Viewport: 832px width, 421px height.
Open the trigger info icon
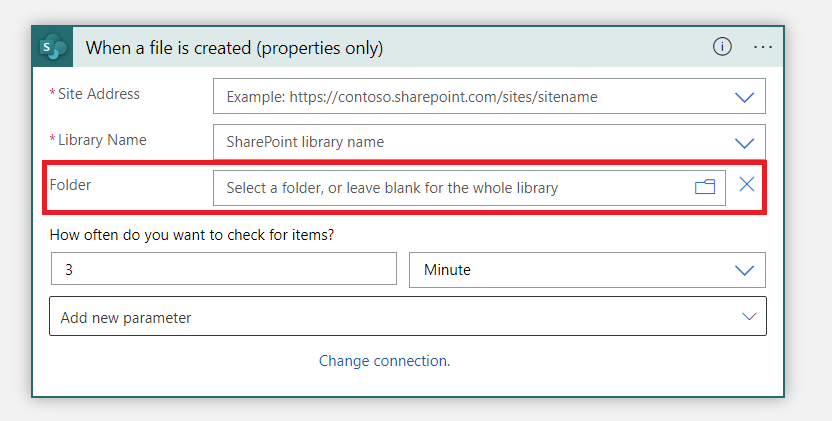(722, 47)
